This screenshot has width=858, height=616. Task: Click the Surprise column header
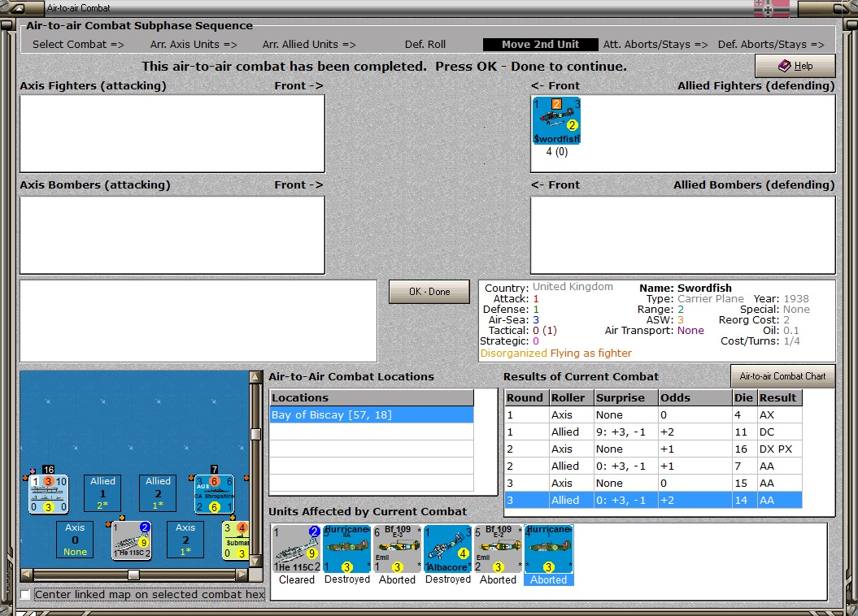626,397
